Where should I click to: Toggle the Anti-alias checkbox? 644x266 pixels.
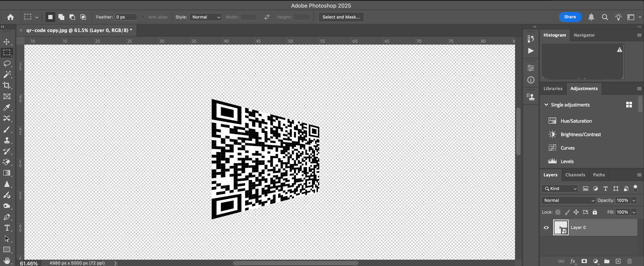tap(143, 17)
